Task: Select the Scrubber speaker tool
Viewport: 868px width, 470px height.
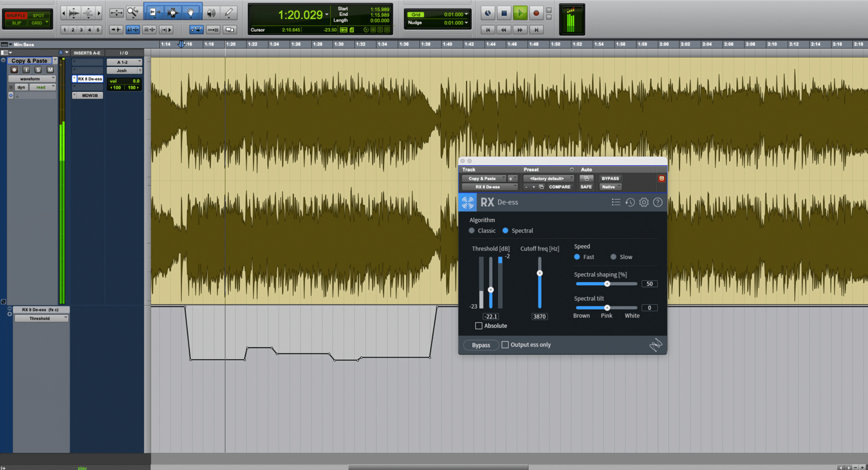Action: (211, 13)
